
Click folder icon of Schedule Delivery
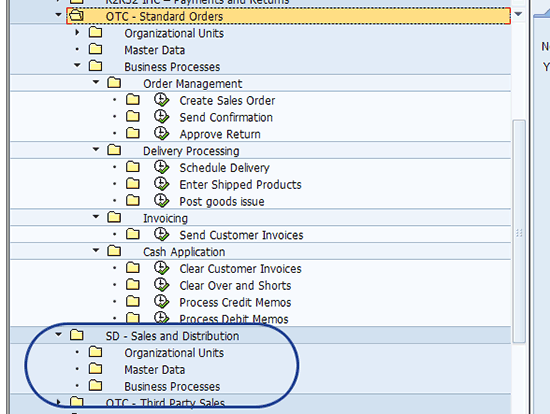tap(133, 167)
